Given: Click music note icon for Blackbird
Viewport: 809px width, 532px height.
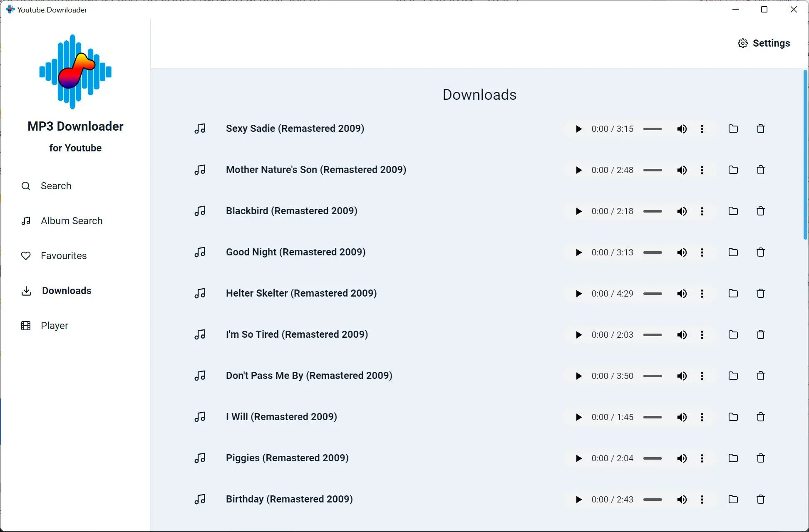Looking at the screenshot, I should pos(200,211).
